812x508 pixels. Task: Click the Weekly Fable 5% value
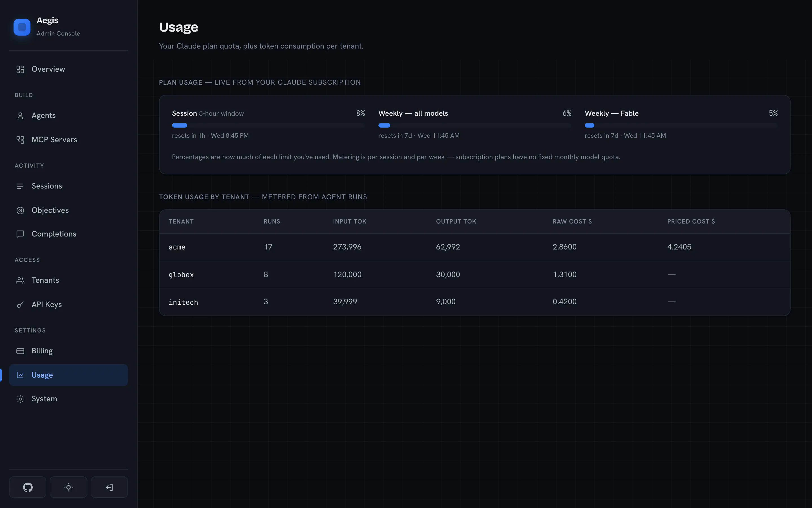click(x=773, y=113)
